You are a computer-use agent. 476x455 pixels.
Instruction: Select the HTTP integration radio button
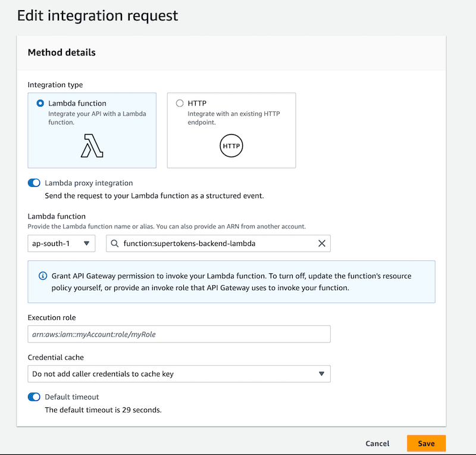[178, 103]
